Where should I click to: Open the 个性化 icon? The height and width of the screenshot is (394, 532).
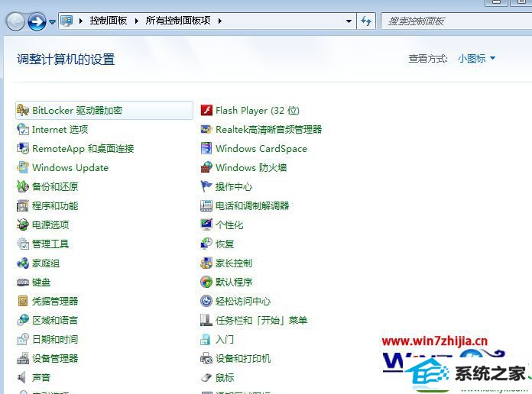pyautogui.click(x=206, y=224)
